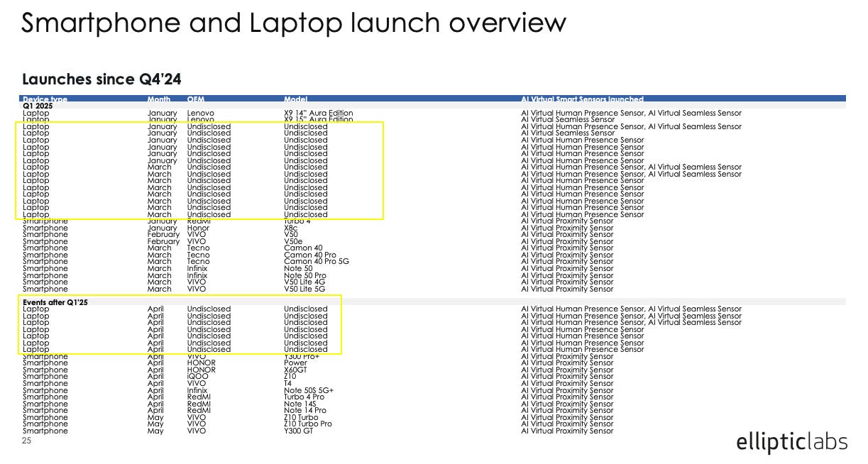Select the 'V50 Lite 5G' model cell
This screenshot has width=868, height=464.
pos(304,289)
